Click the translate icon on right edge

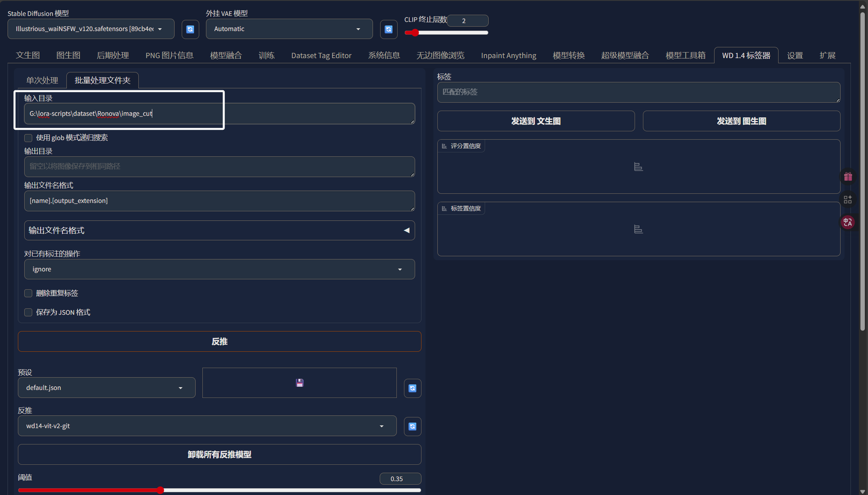848,222
